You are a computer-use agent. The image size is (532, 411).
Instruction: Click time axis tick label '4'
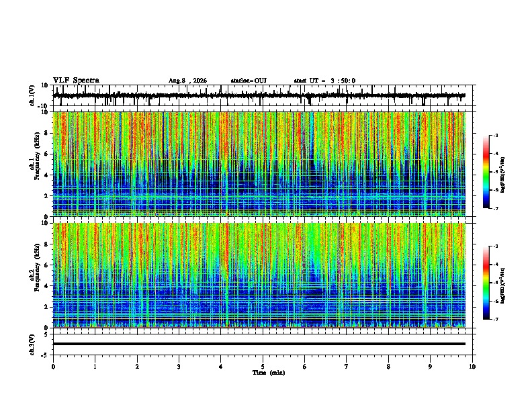click(x=221, y=367)
